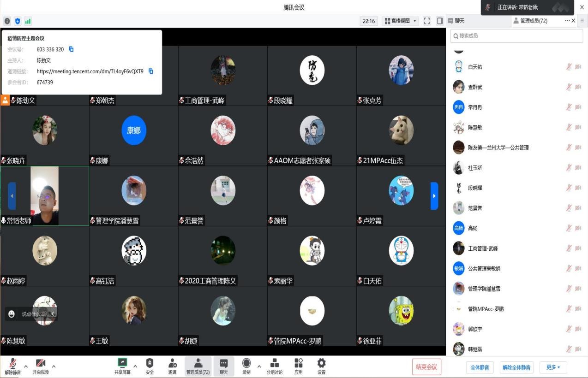Click the Invite (邀请) icon
Image resolution: width=588 pixels, height=378 pixels.
172,364
